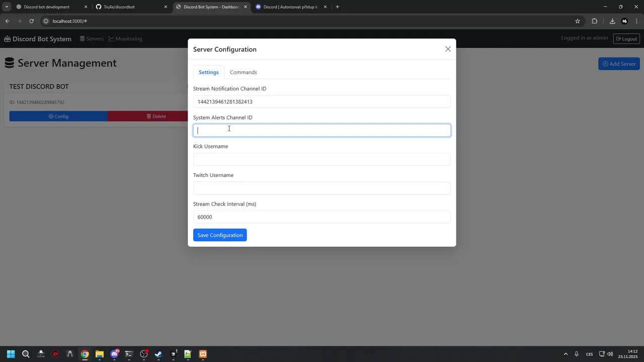Open Chrome from the taskbar
The image size is (644, 362).
point(85,354)
